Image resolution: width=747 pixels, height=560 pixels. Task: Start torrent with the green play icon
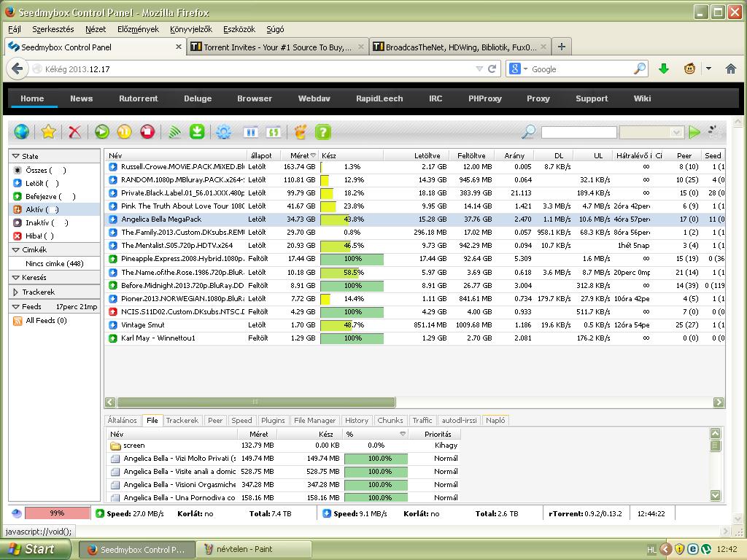pyautogui.click(x=101, y=132)
